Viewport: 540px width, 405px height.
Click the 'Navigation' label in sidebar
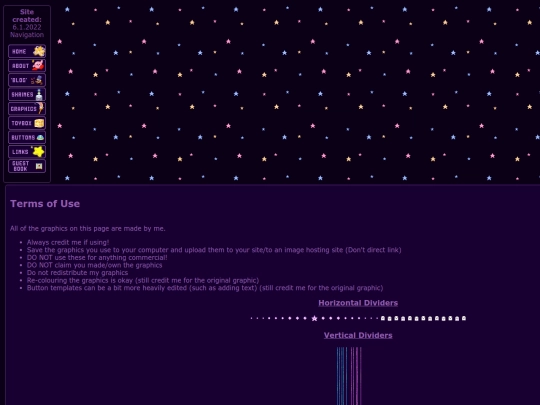(27, 35)
